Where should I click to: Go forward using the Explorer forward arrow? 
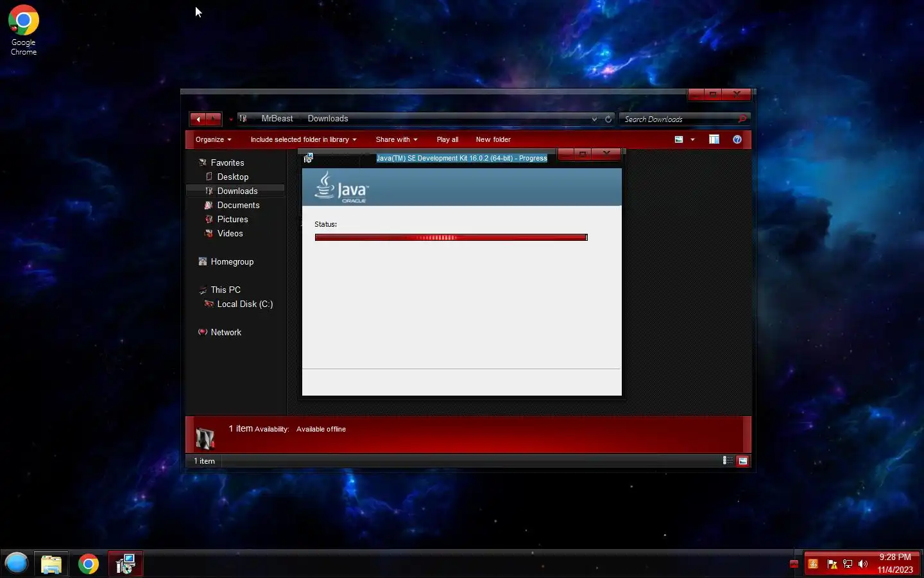[214, 119]
